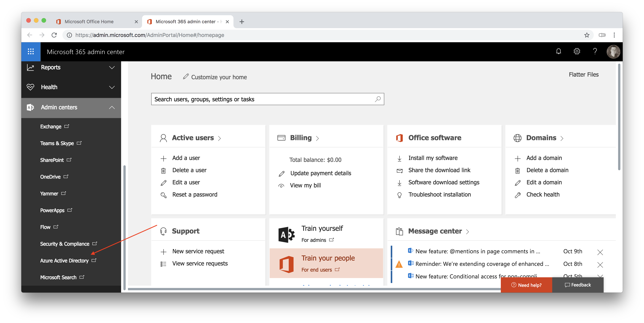Click the page vertical scrollbar
Screen dimensions: 644x323
point(619,117)
